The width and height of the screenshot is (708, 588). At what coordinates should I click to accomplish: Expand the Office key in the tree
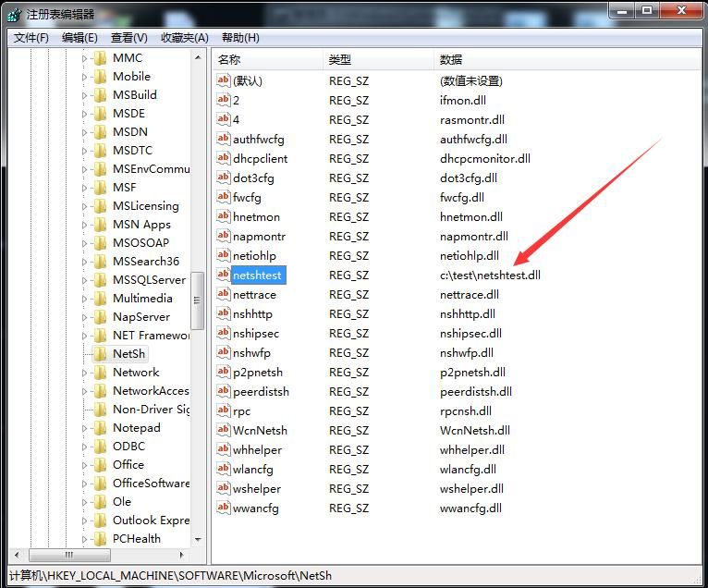point(84,465)
